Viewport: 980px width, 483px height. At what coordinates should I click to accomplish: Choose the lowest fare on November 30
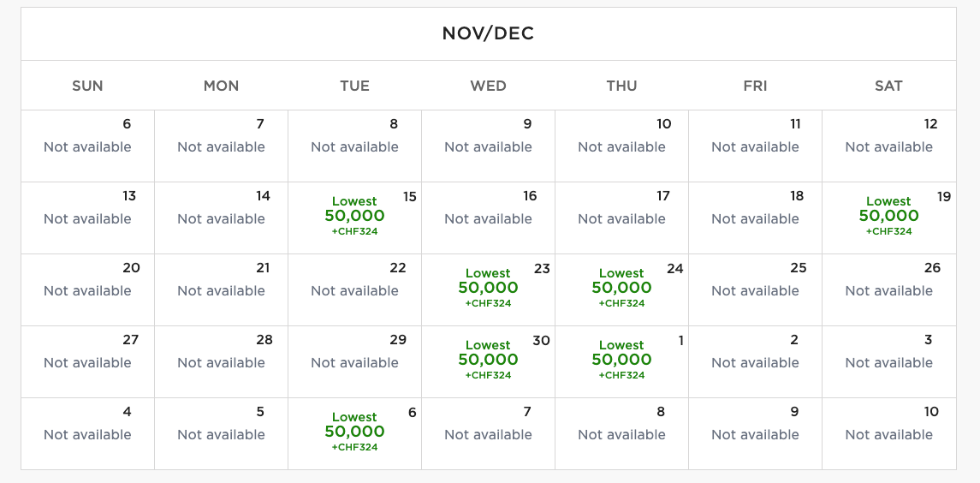(x=488, y=360)
